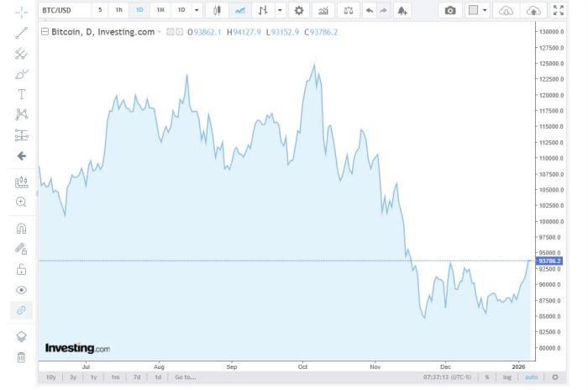Image resolution: width=588 pixels, height=390 pixels.
Task: Toggle percentage scale button
Action: coord(486,377)
